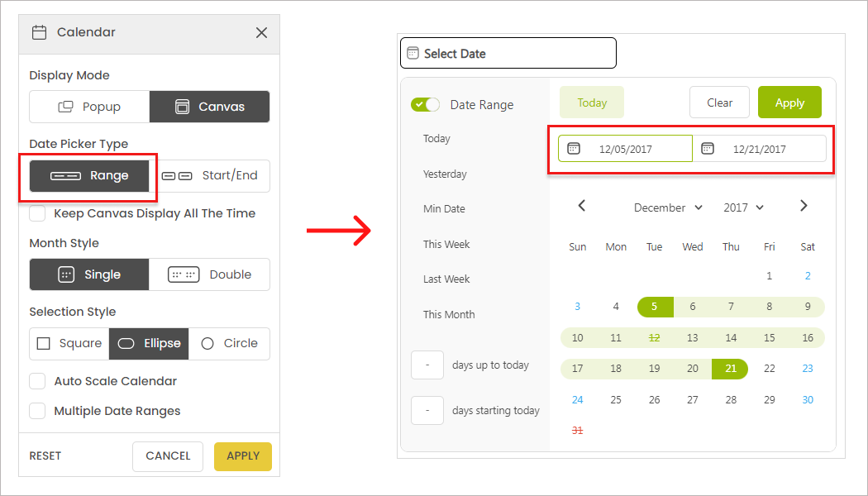The image size is (868, 496).
Task: Enable Keep Canvas Display All The Time
Action: 37,213
